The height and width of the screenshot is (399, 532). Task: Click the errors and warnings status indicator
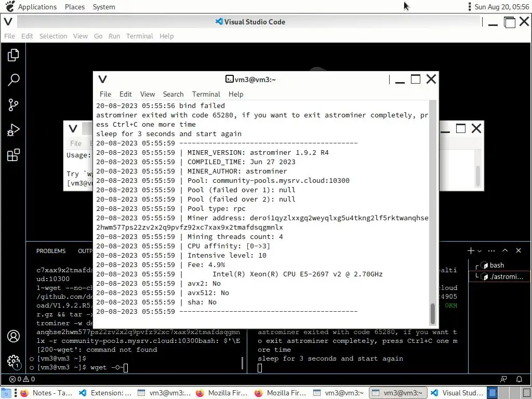(x=22, y=379)
